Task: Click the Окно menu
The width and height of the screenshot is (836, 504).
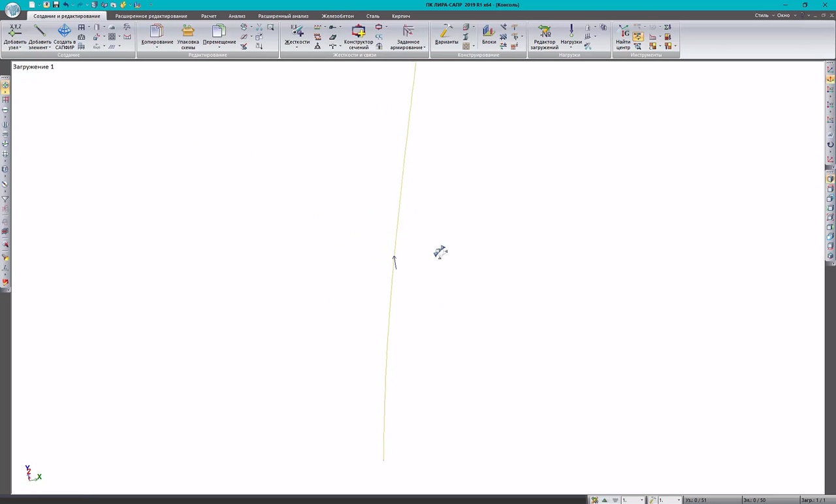Action: pyautogui.click(x=782, y=16)
